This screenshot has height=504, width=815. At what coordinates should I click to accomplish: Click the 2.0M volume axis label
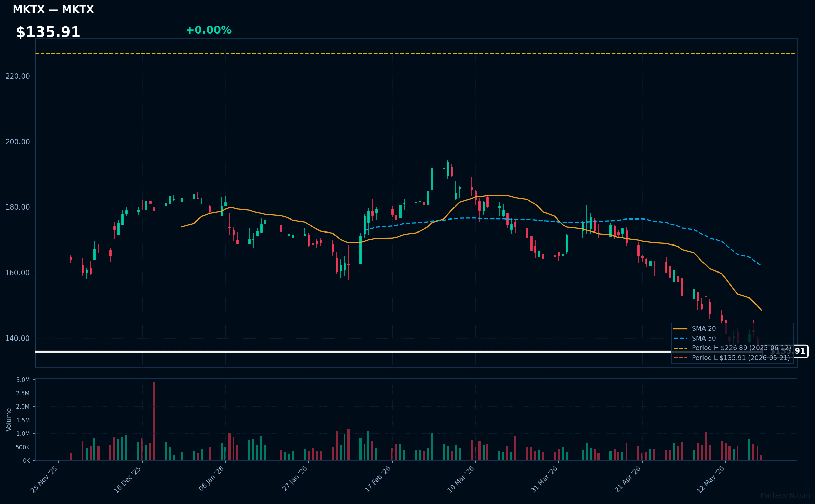(23, 407)
